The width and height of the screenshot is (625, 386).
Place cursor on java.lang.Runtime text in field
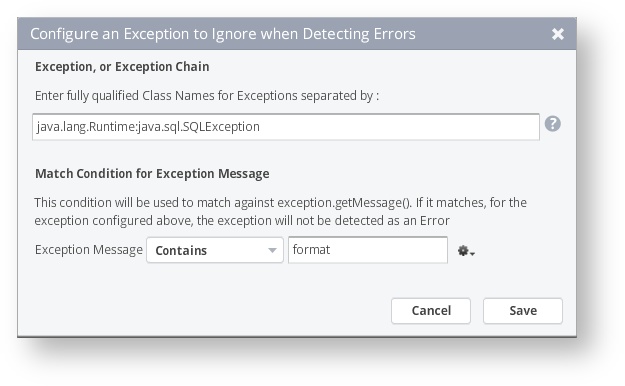[85, 127]
